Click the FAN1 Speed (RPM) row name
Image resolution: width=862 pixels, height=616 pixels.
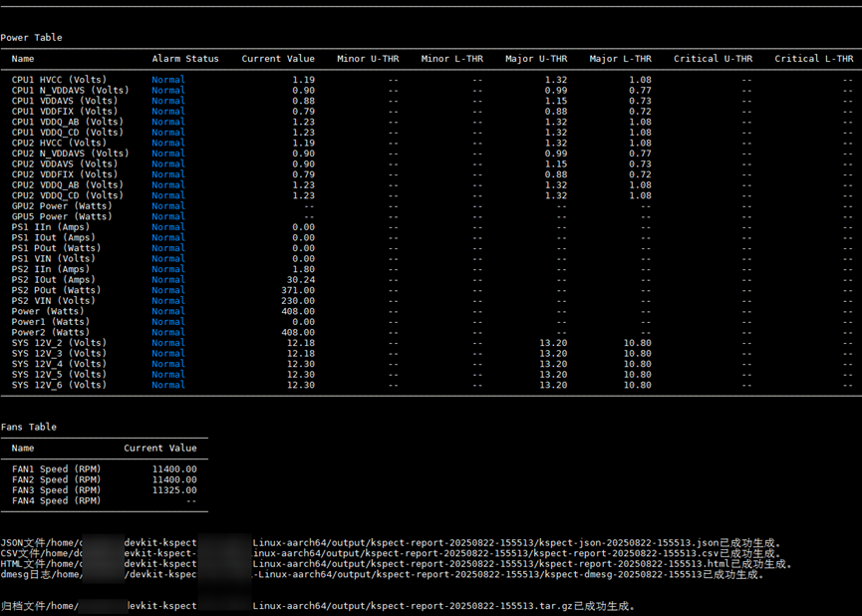point(56,468)
